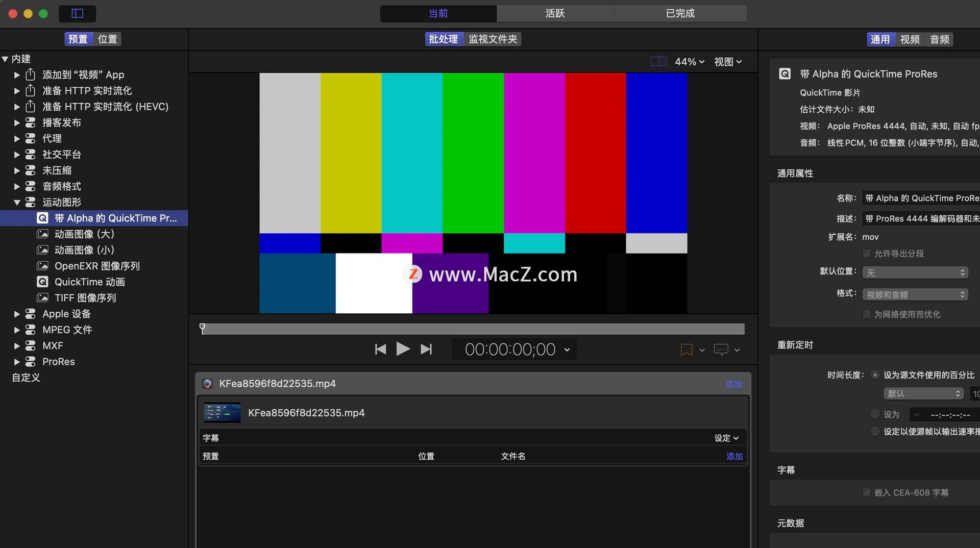The width and height of the screenshot is (980, 548).
Task: Click the group icon beside Apple 设备
Action: tap(31, 314)
